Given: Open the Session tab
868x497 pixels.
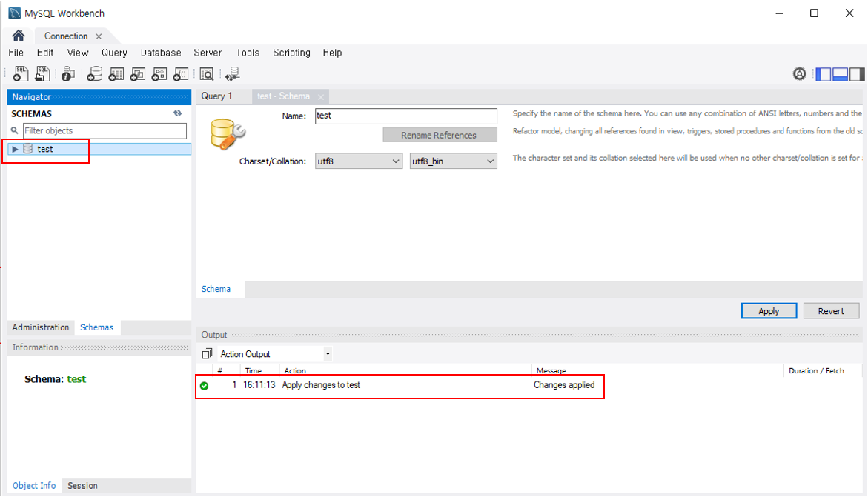Looking at the screenshot, I should (82, 485).
